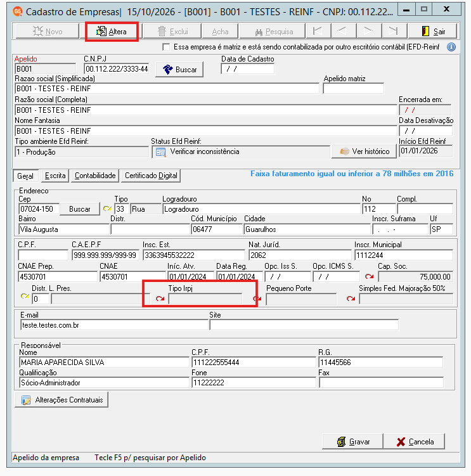This screenshot has height=476, width=471.
Task: Click the Sair exit button
Action: tap(433, 32)
